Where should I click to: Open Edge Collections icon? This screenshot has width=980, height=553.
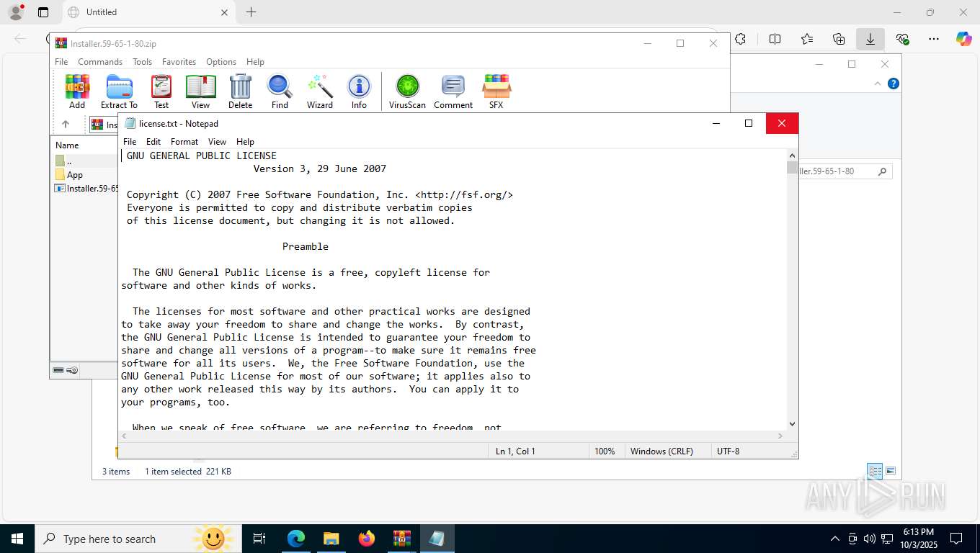coord(839,39)
